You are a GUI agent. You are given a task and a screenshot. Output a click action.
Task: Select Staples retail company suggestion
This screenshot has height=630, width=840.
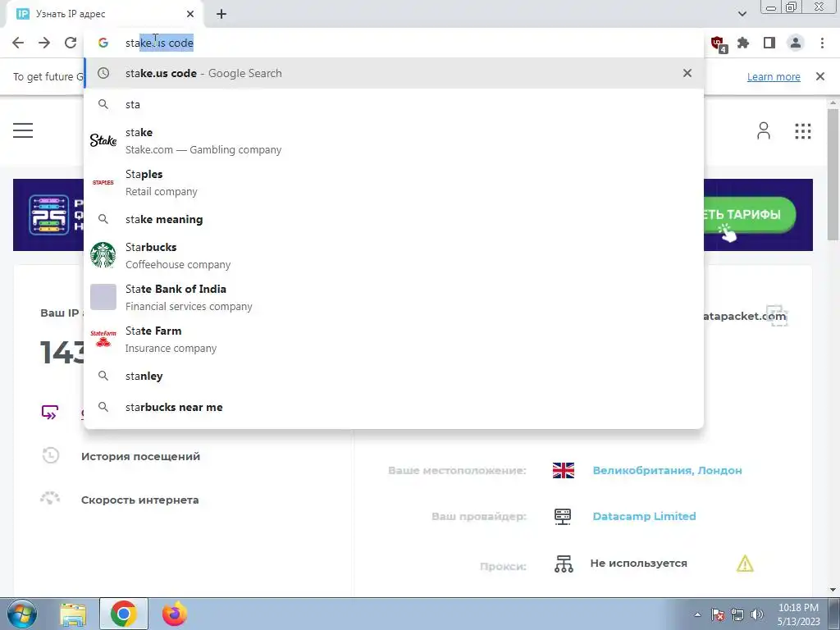[394, 183]
